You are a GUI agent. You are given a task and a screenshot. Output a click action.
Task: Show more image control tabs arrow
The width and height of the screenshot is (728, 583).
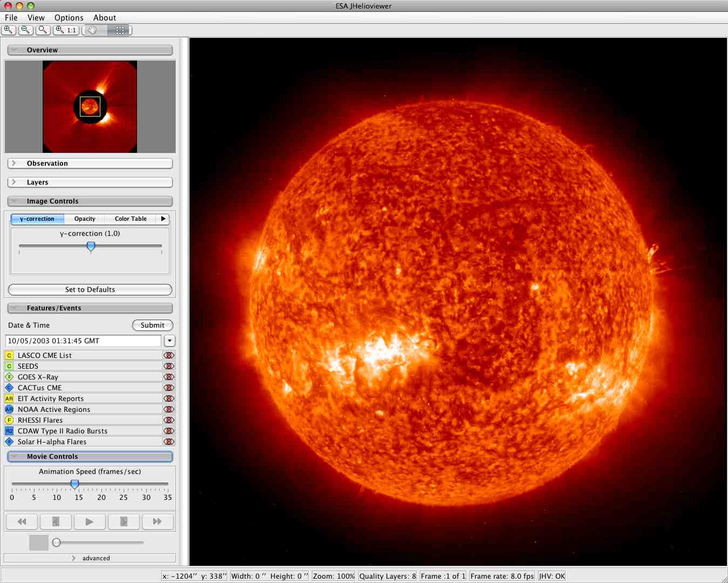pos(163,219)
